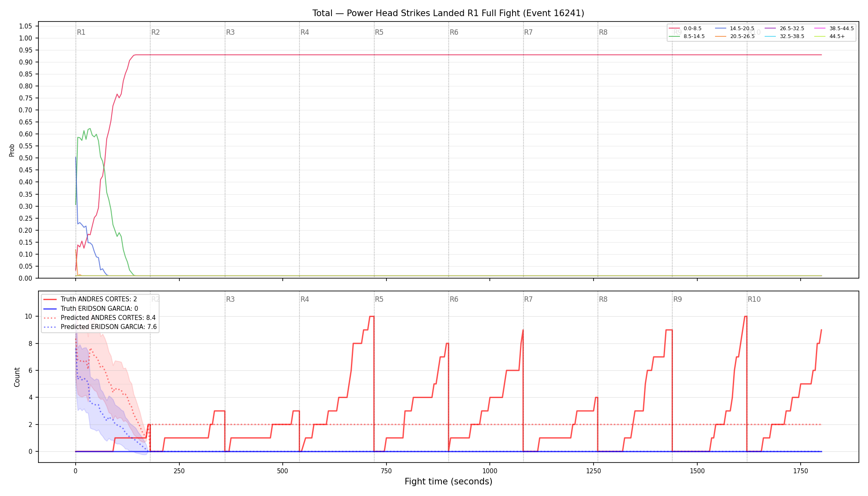Click the 0.25 tick on Prob axis
Image resolution: width=868 pixels, height=496 pixels.
tap(25, 218)
